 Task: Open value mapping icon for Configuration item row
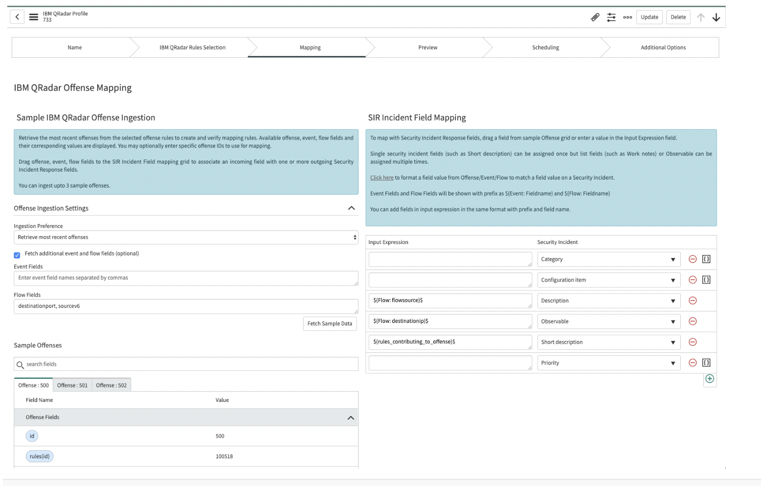[x=706, y=280]
